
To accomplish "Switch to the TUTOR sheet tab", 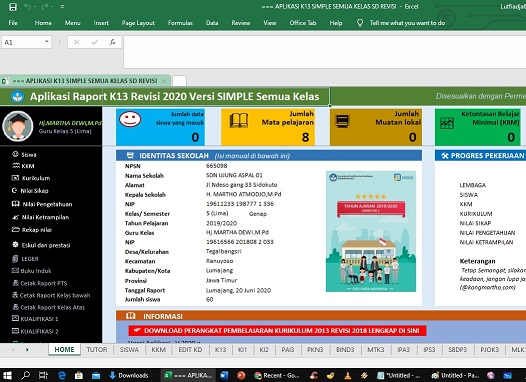I will pos(97,349).
